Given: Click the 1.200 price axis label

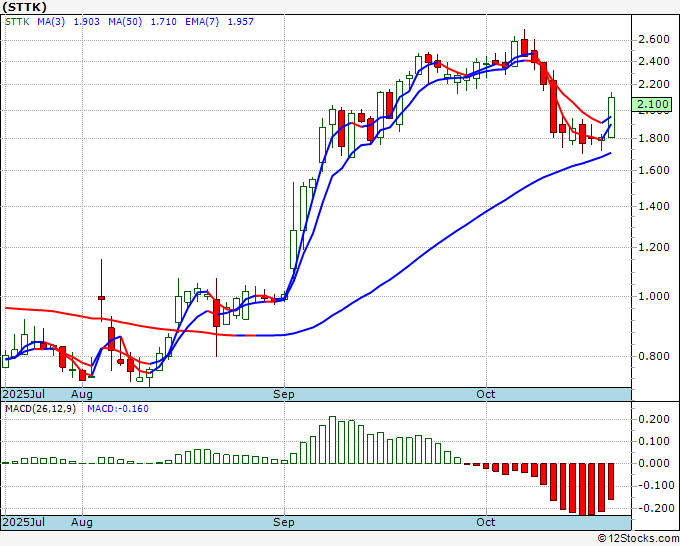Looking at the screenshot, I should pyautogui.click(x=654, y=248).
